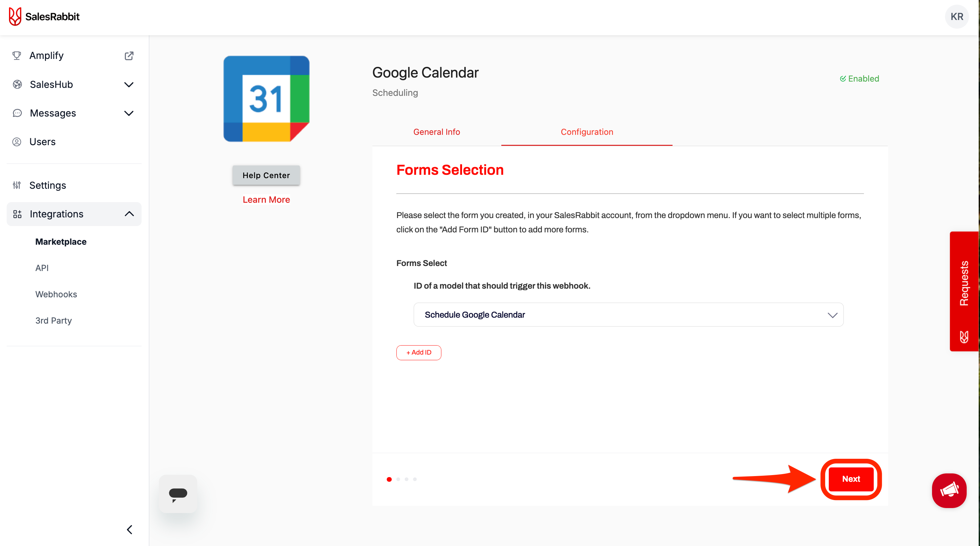The width and height of the screenshot is (980, 546).
Task: Select the Configuration tab
Action: 587,132
